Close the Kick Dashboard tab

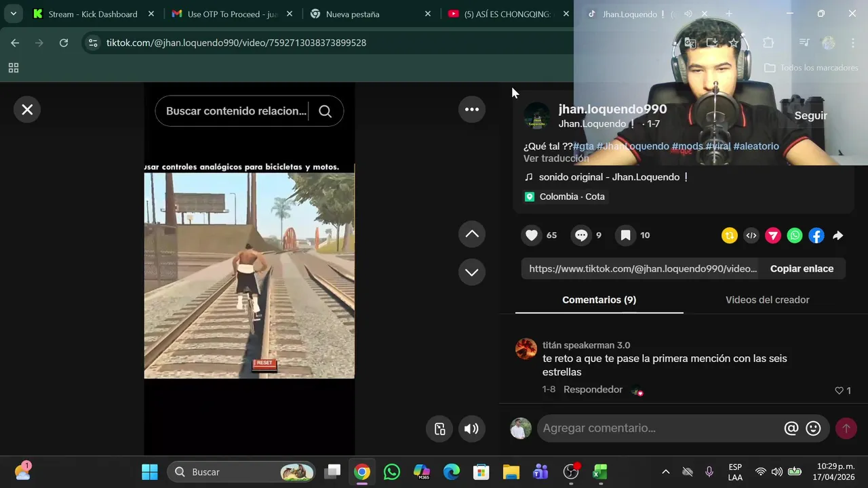(x=151, y=14)
